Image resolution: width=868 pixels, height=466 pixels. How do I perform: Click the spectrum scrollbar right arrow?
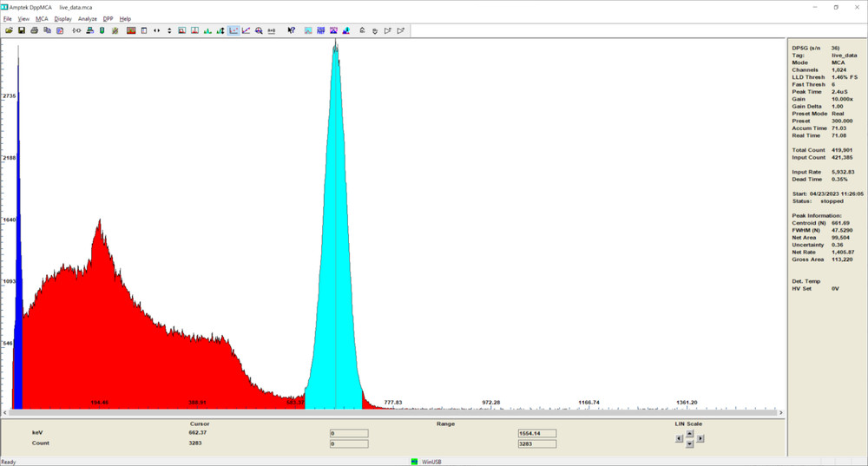[x=781, y=413]
